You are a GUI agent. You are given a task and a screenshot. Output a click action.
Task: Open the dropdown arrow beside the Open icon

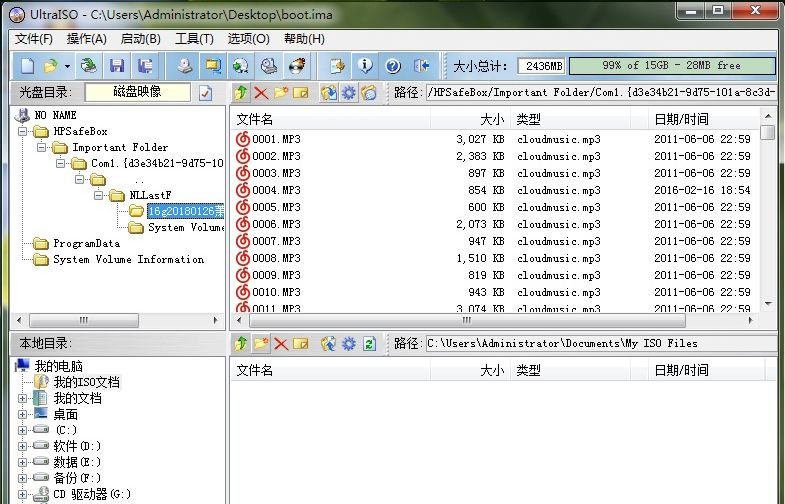(67, 66)
